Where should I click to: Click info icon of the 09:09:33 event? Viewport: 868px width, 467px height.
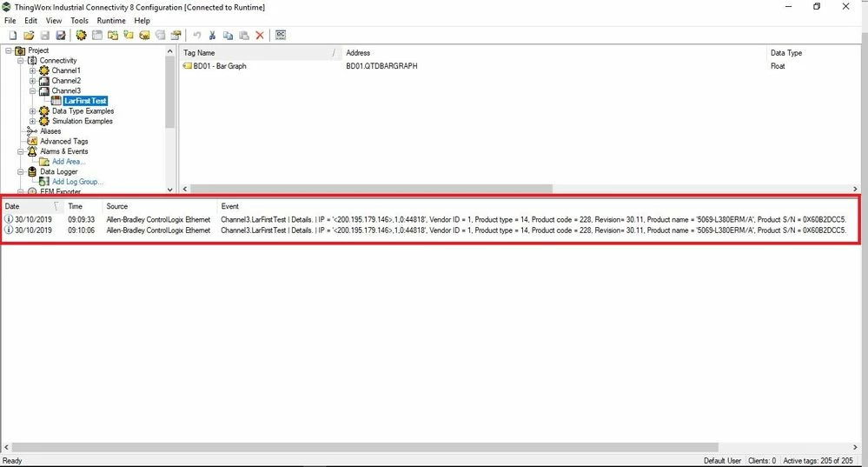coord(9,219)
